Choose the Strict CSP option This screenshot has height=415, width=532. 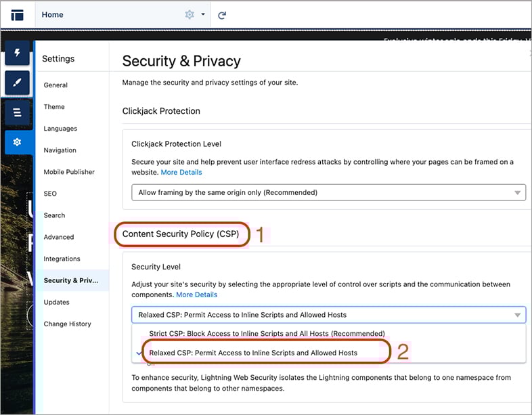click(267, 334)
